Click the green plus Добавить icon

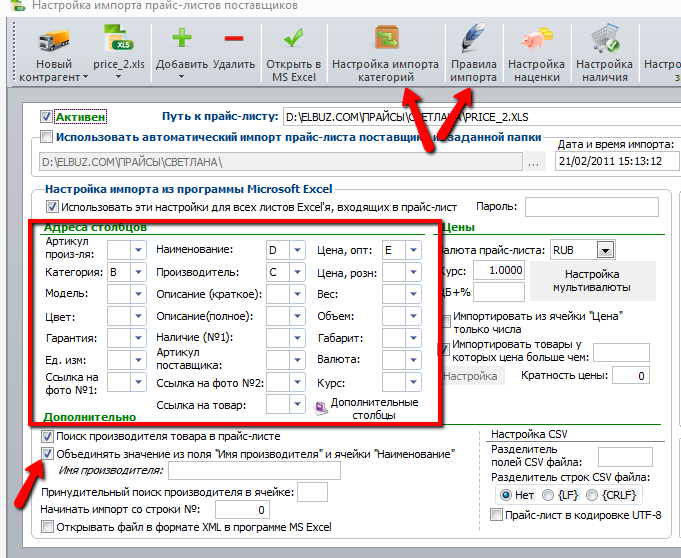(x=182, y=37)
